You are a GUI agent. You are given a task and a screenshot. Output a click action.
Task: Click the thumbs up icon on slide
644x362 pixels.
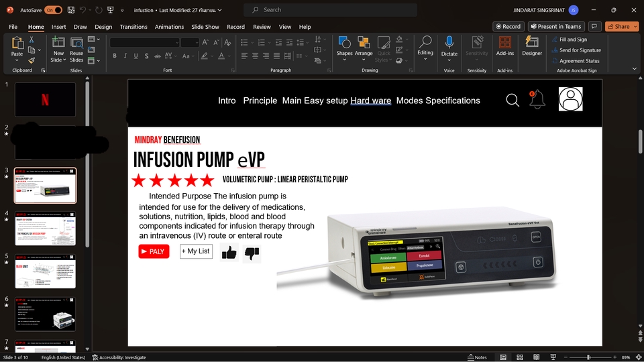[229, 253]
